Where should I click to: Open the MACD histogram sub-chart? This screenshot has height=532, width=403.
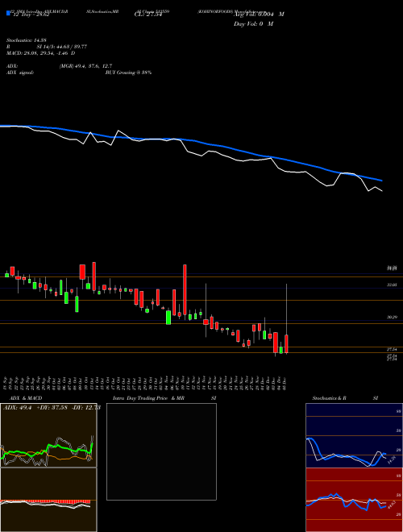coord(48,500)
